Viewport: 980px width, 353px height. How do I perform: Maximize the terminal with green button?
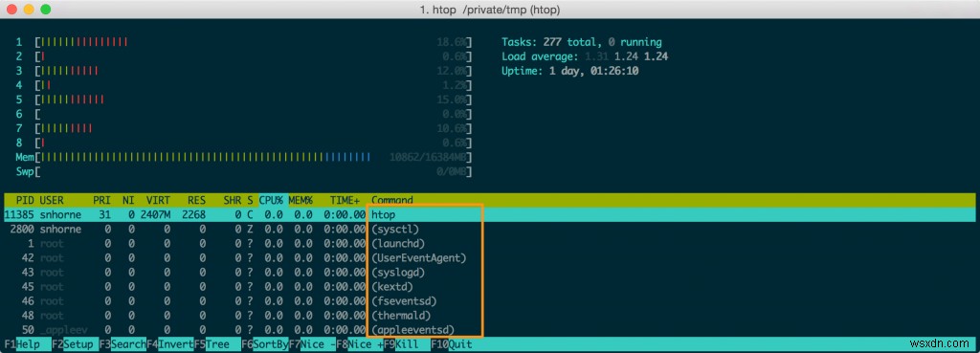46,10
